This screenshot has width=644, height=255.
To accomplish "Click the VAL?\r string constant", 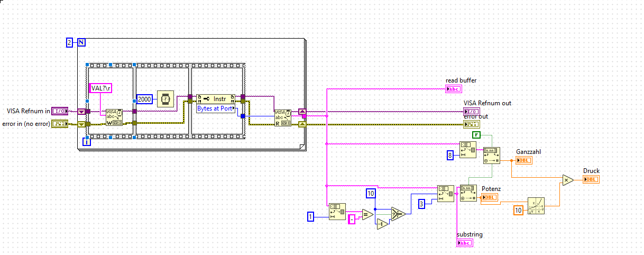I will [x=101, y=88].
